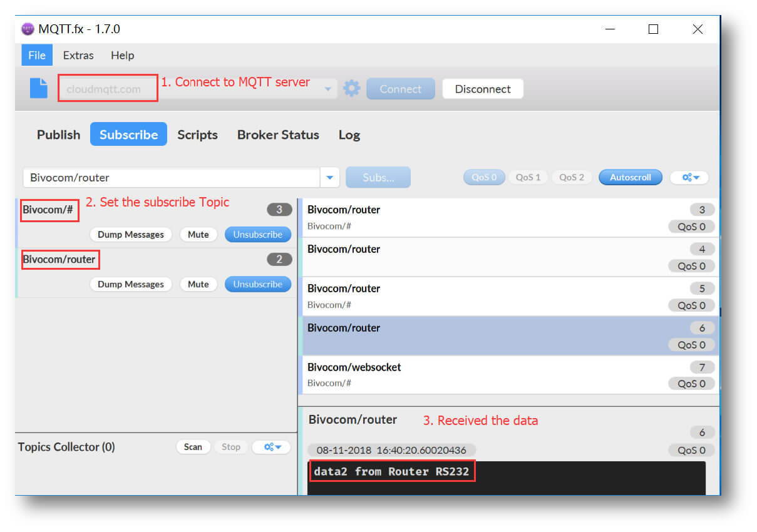The image size is (757, 532).
Task: Click the Disconnect button
Action: (483, 89)
